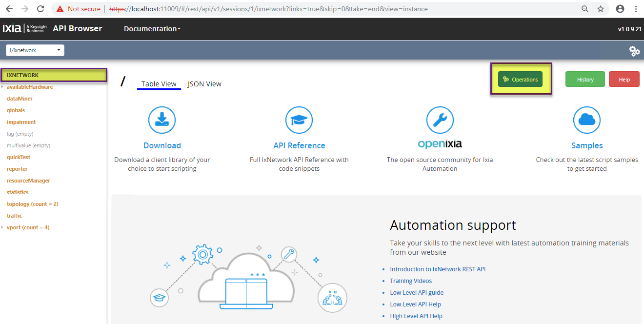This screenshot has width=644, height=324.
Task: Click the Download icon with tray arrow
Action: (x=162, y=120)
